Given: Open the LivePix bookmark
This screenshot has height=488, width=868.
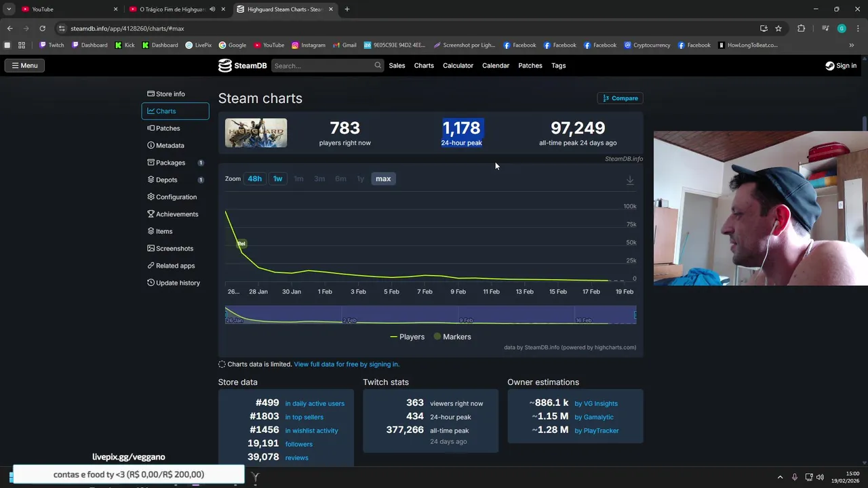Looking at the screenshot, I should (199, 45).
